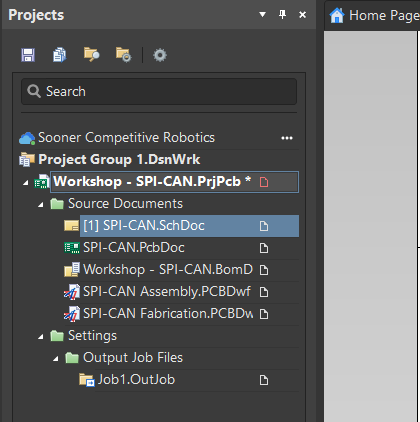Viewport: 420px width, 422px height.
Task: Open the Projects panel dropdown arrow
Action: [263, 14]
